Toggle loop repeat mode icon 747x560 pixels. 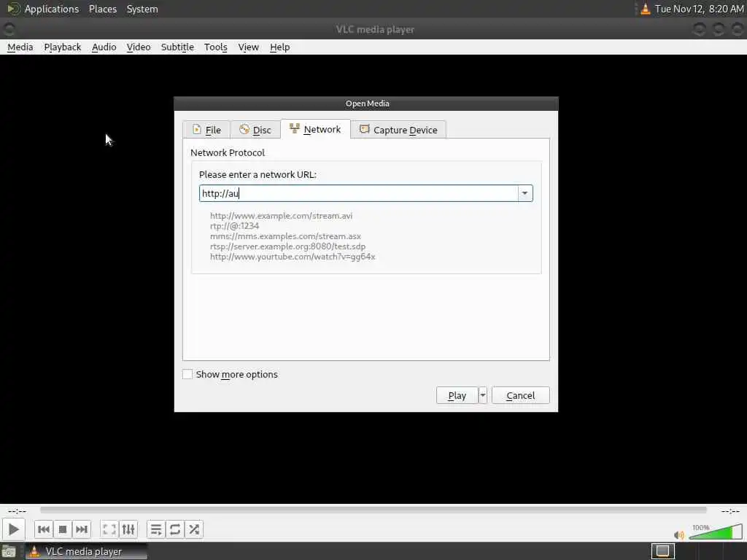pyautogui.click(x=175, y=529)
